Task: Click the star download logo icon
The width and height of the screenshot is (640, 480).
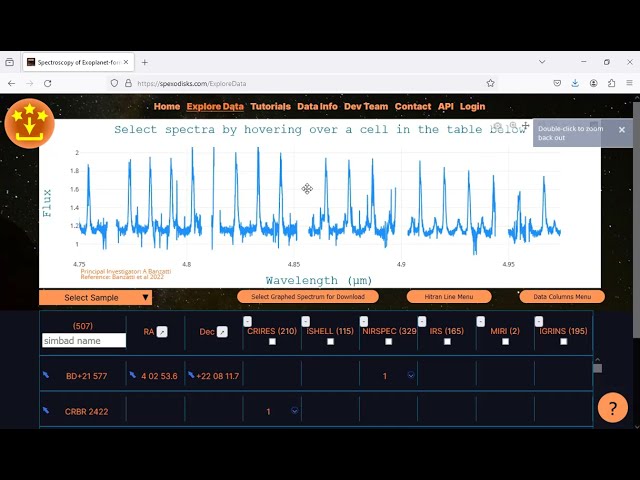Action: coord(29,123)
